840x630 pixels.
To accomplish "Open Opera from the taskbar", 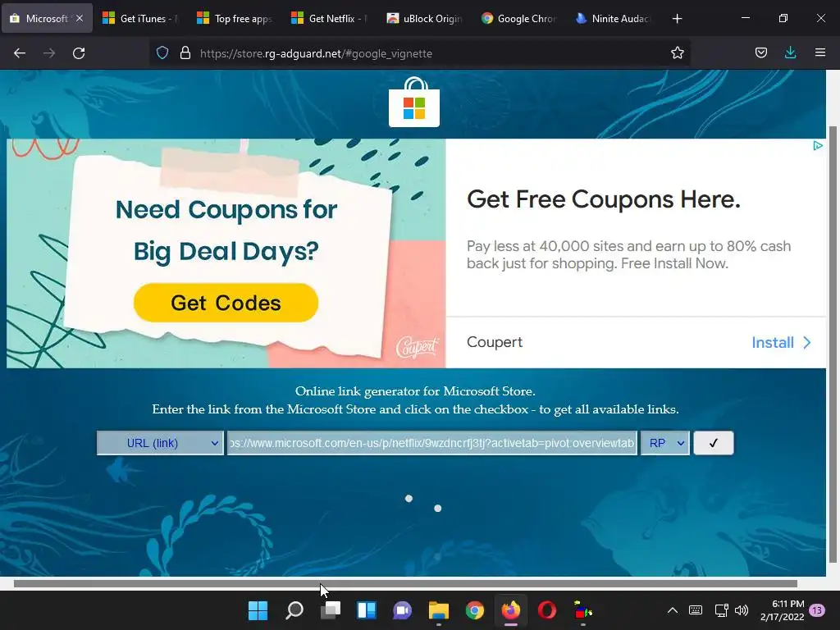I will 547,610.
